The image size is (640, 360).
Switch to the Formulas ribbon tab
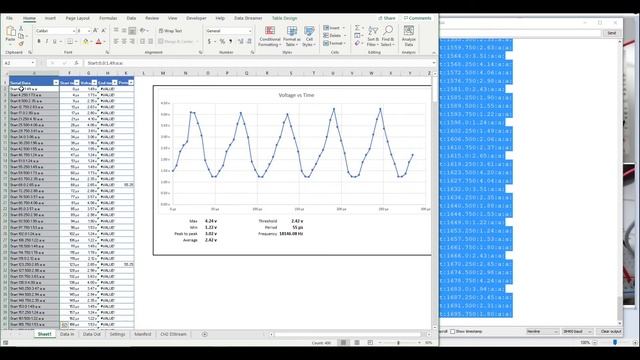pos(108,18)
